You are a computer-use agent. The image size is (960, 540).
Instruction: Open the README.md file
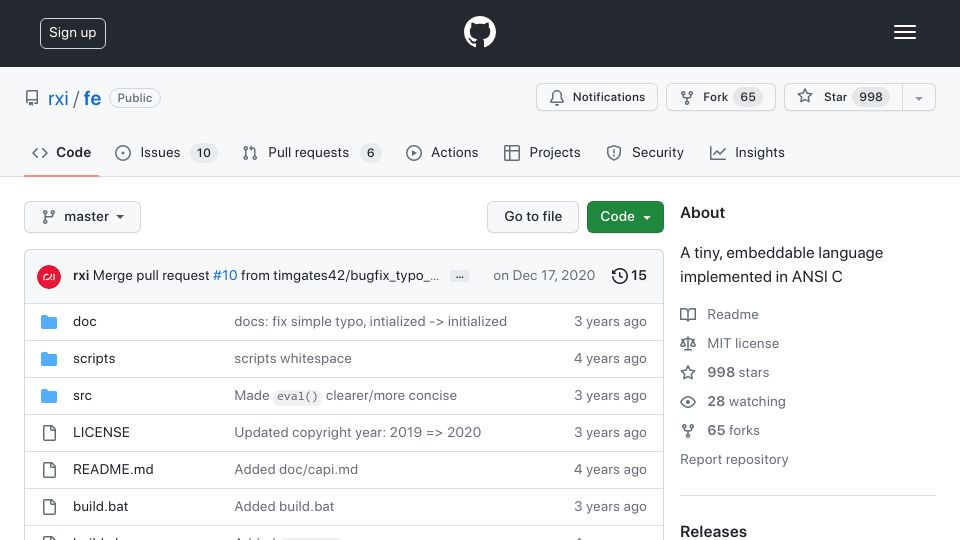[x=113, y=470]
